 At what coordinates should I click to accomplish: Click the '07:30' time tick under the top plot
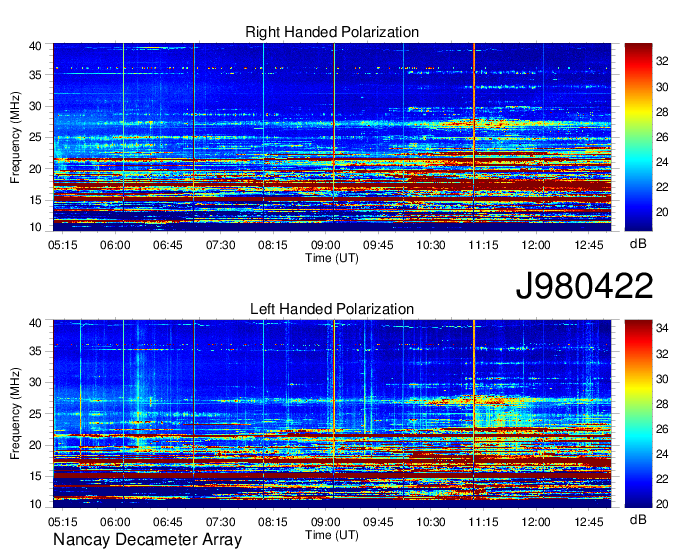(x=220, y=245)
